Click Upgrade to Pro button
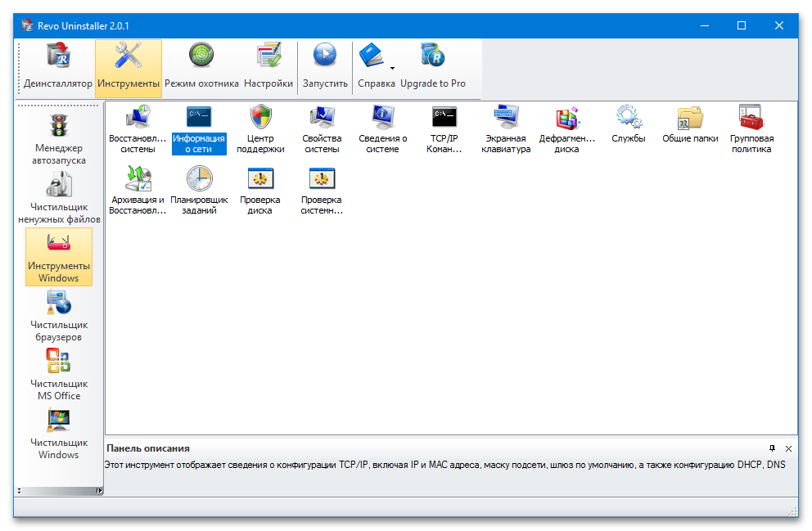Image resolution: width=812 pixels, height=531 pixels. pos(432,67)
